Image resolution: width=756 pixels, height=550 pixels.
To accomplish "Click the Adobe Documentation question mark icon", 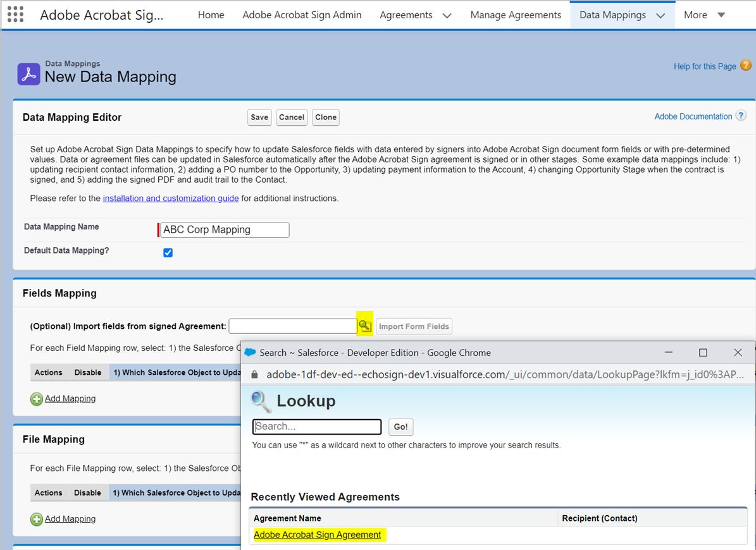I will (741, 116).
